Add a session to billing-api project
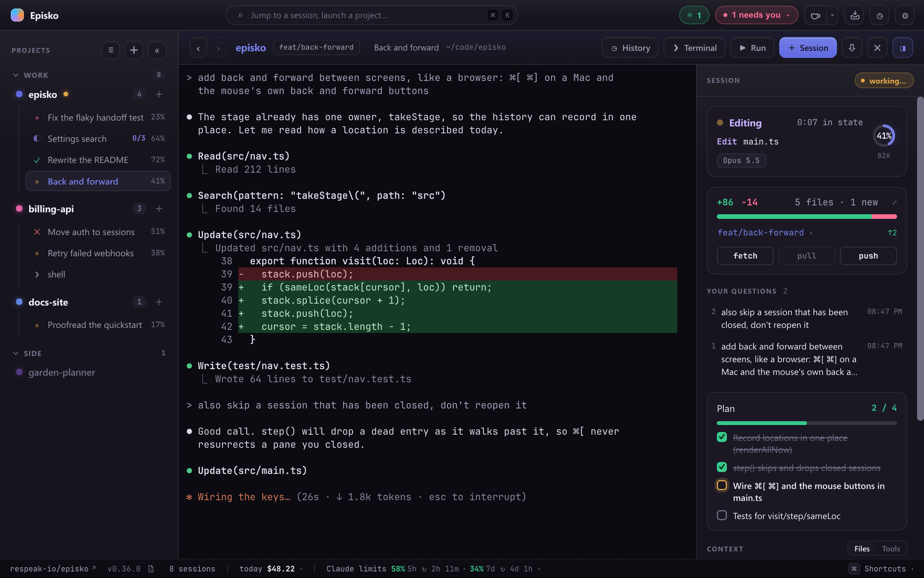Screen dimensions: 924x578 pyautogui.click(x=159, y=209)
